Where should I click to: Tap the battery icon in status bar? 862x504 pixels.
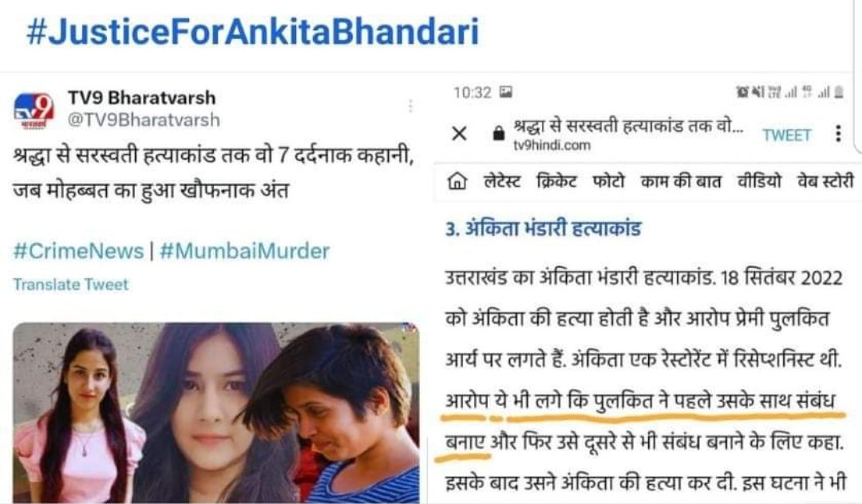(x=839, y=93)
